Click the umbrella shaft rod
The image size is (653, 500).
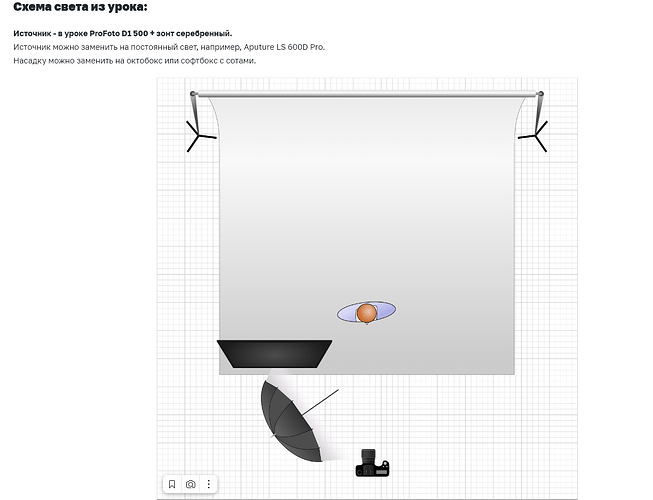tap(320, 399)
